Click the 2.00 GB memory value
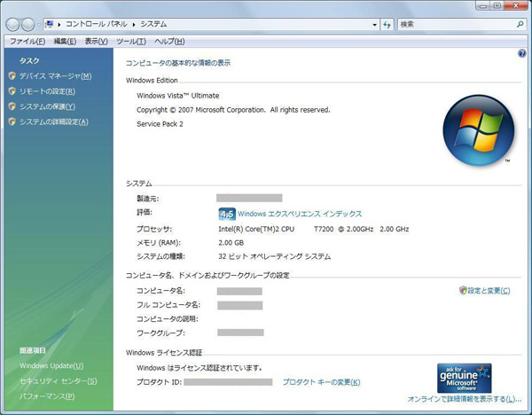The image size is (532, 415). click(231, 243)
